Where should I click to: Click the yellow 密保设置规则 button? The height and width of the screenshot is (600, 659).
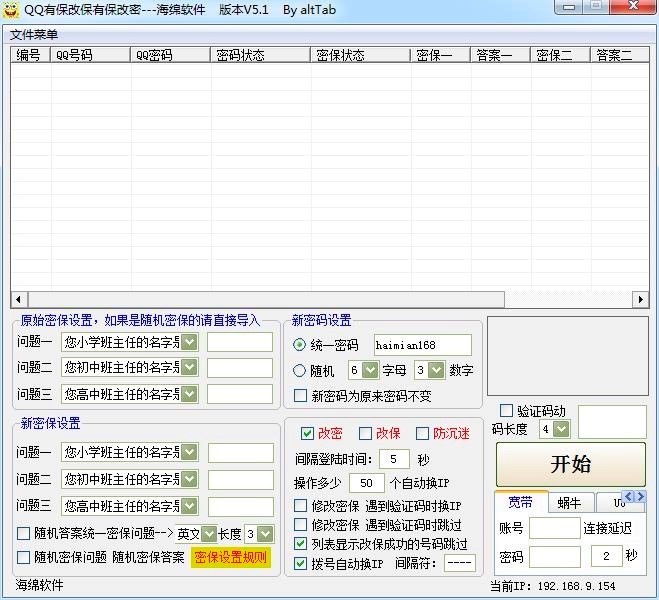click(x=231, y=557)
